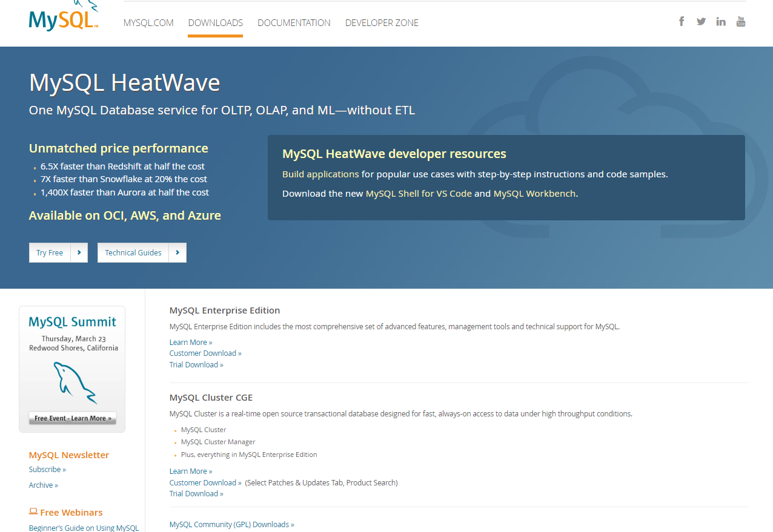Click the MySQL Cluster CGE heading

point(211,398)
